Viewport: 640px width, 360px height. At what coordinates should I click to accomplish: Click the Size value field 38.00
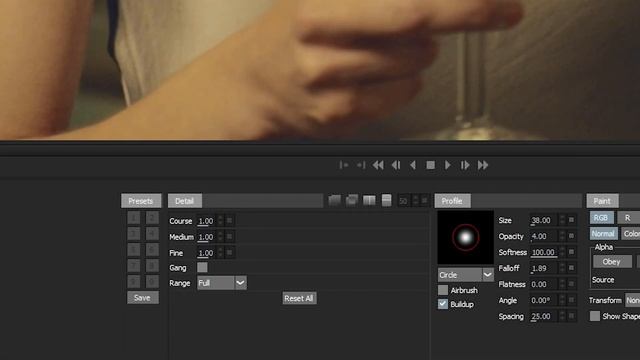point(544,220)
